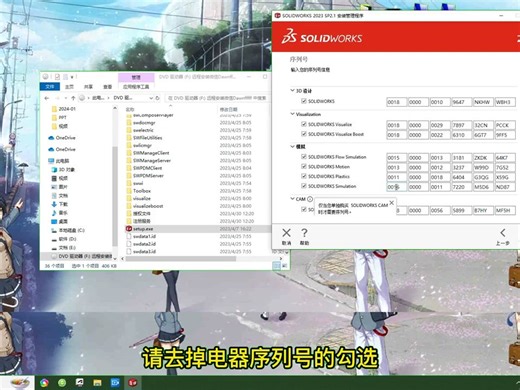Open the address bar history dropdown

(151, 98)
